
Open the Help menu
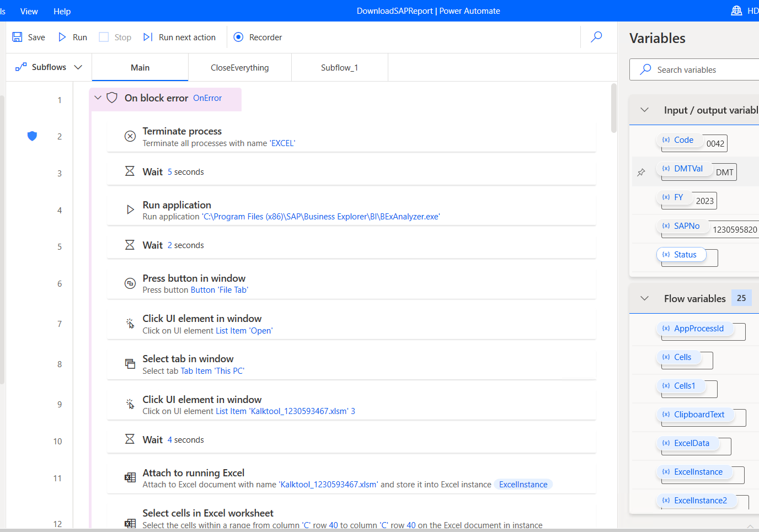coord(62,11)
